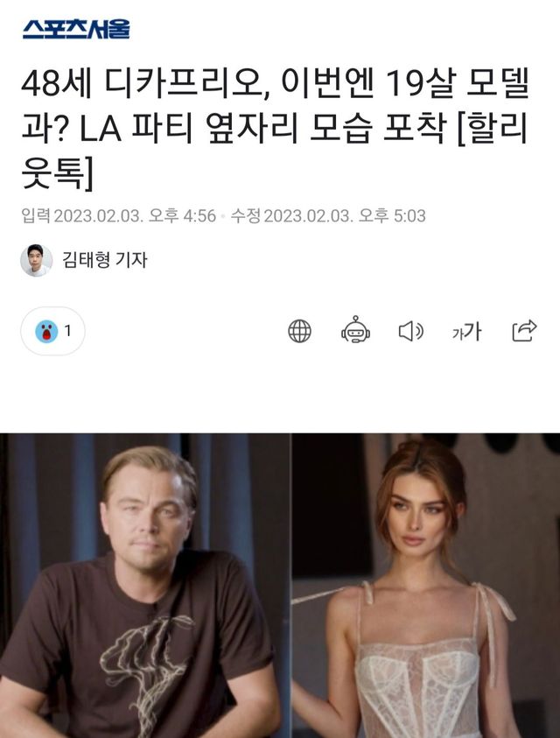The image size is (560, 738).
Task: Play article audio with speaker icon
Action: point(411,331)
